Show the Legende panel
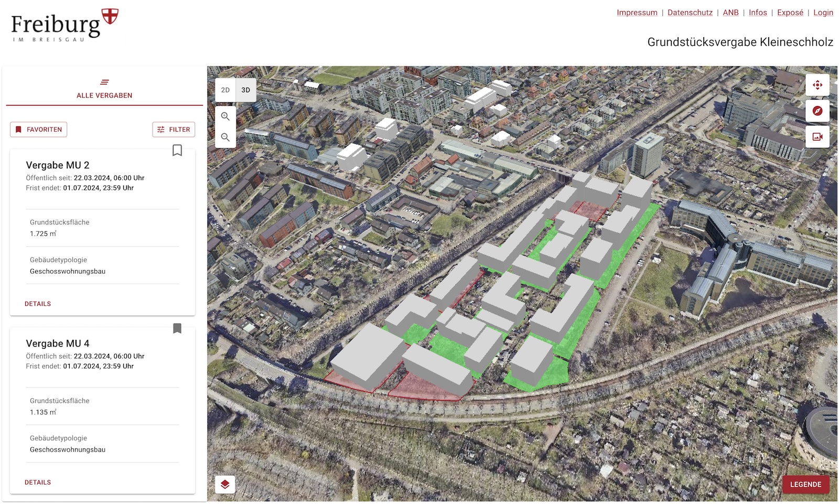This screenshot has width=839, height=504. tap(806, 485)
